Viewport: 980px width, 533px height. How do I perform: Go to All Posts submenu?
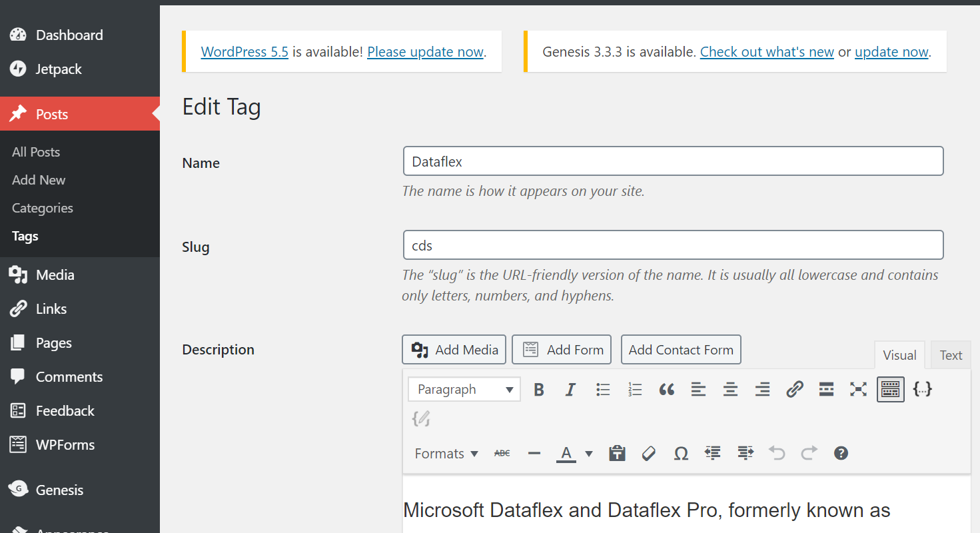point(36,152)
